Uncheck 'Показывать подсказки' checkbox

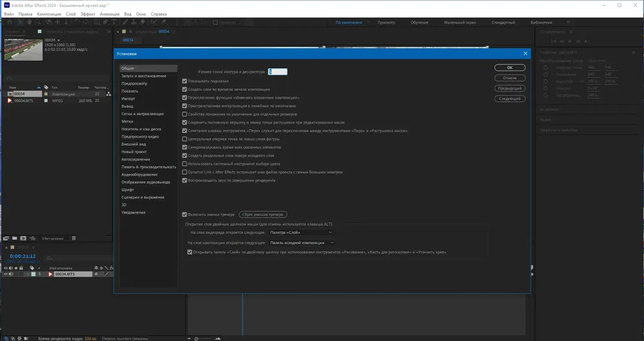(x=184, y=81)
